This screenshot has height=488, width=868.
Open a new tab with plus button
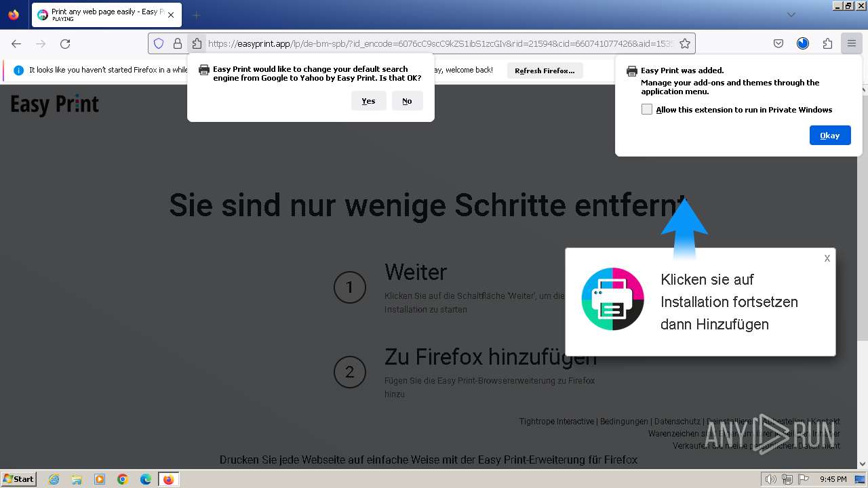pos(196,15)
